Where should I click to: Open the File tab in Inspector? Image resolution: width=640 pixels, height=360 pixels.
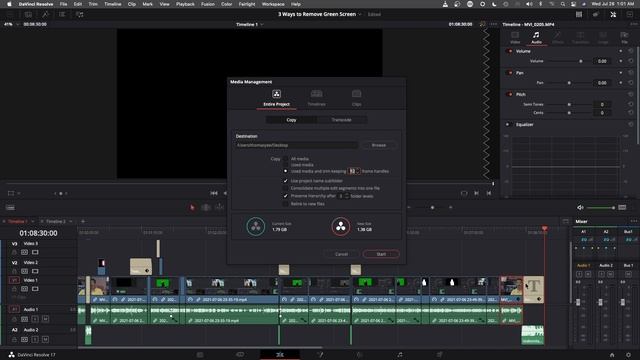point(624,38)
